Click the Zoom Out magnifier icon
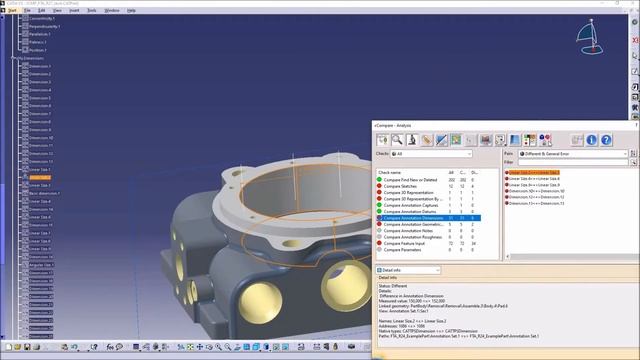The image size is (640, 360). [x=228, y=347]
